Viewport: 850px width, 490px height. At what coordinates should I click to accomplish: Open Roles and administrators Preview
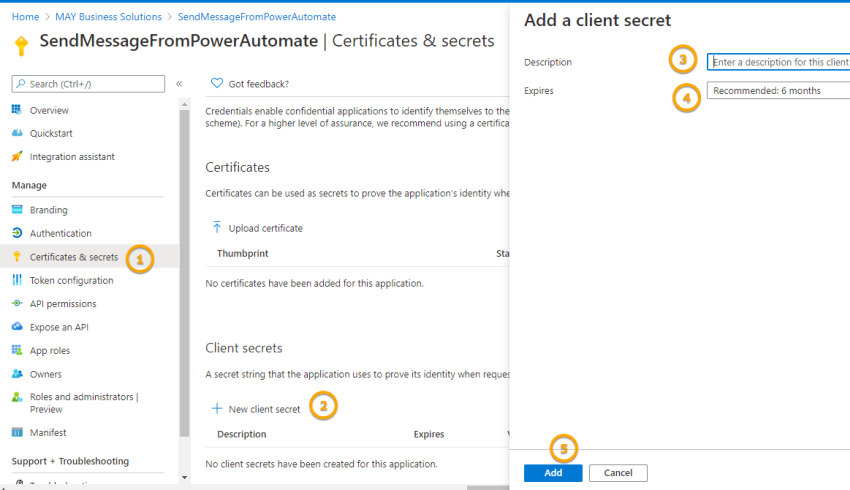(x=84, y=403)
